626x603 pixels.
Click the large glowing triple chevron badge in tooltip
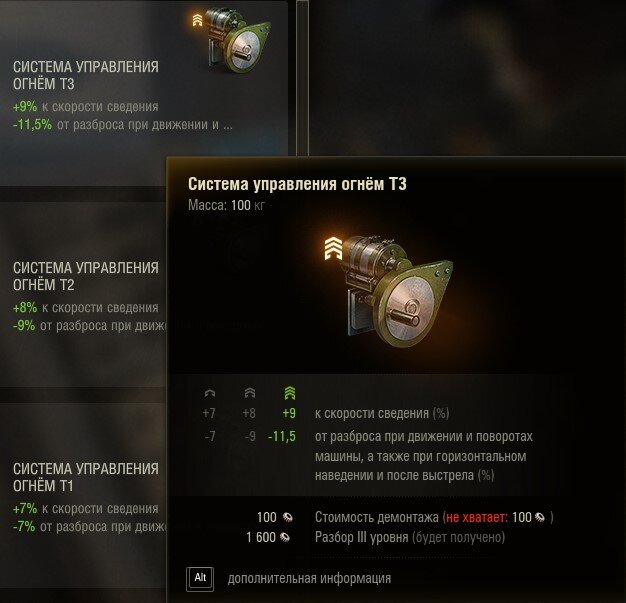pyautogui.click(x=333, y=248)
